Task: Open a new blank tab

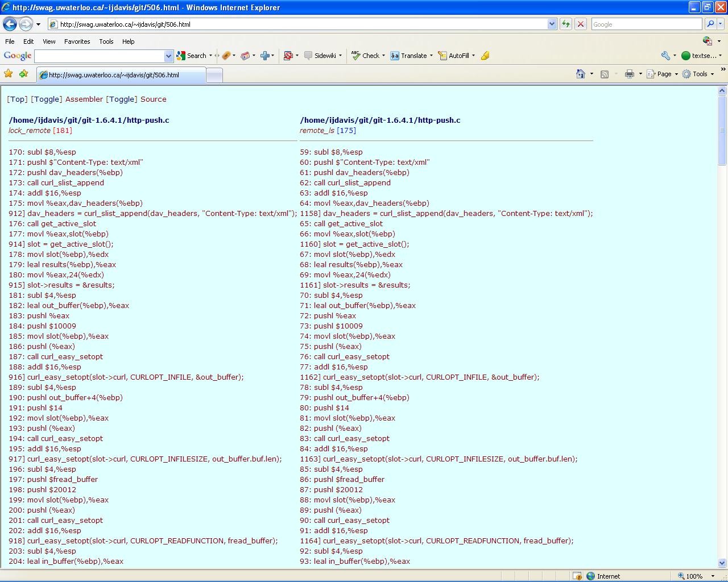Action: pos(214,75)
